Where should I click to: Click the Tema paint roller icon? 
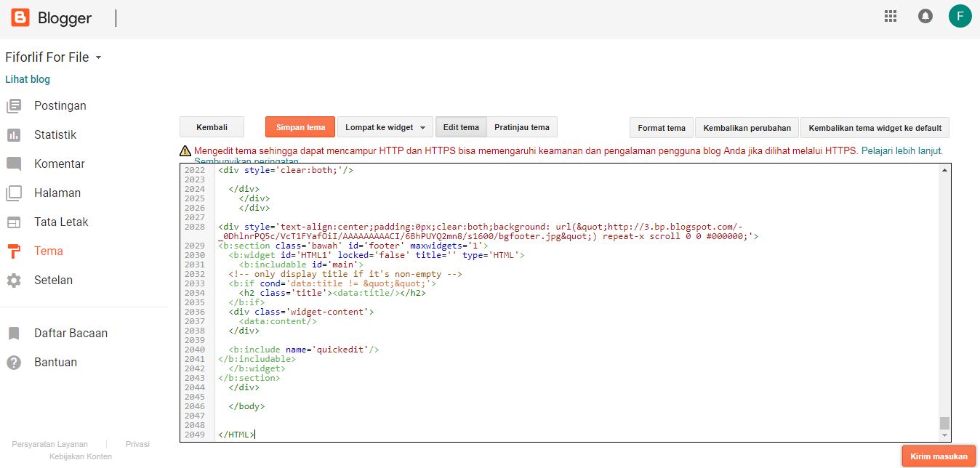pos(14,251)
